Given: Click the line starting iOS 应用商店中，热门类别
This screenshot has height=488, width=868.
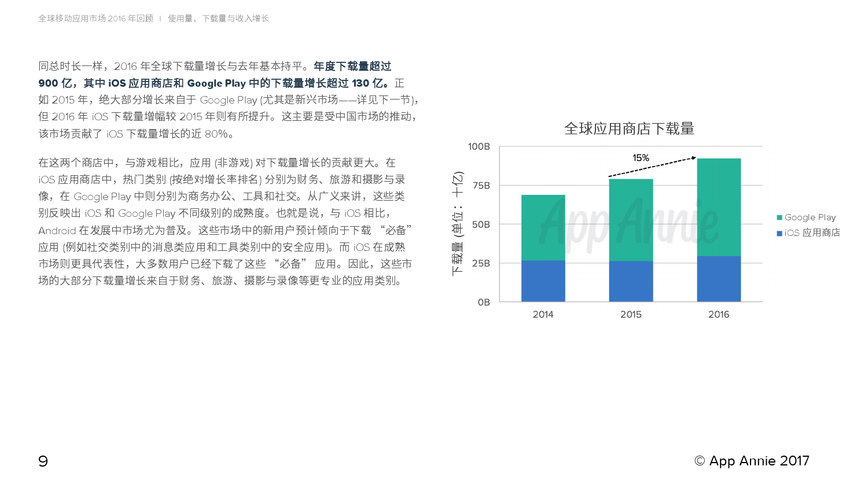Looking at the screenshot, I should tap(222, 180).
